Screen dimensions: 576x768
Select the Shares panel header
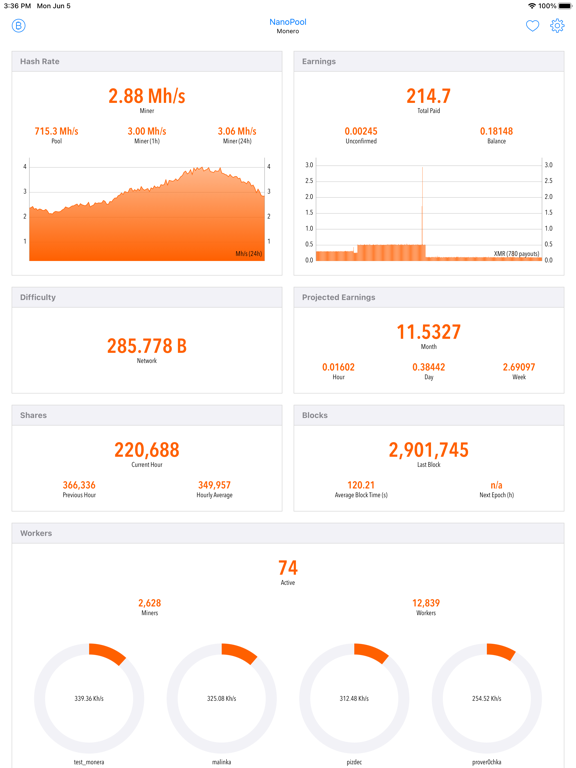click(147, 415)
